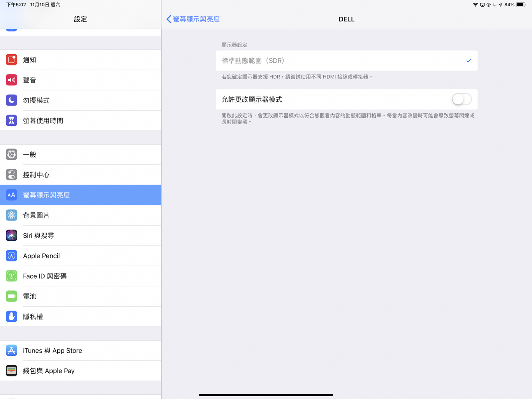Tap the Do Not Disturb moon icon
This screenshot has height=399, width=532.
coord(11,100)
